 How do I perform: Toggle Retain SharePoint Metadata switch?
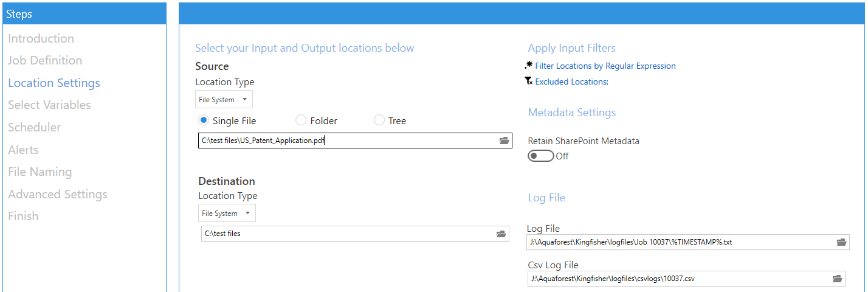click(x=541, y=156)
